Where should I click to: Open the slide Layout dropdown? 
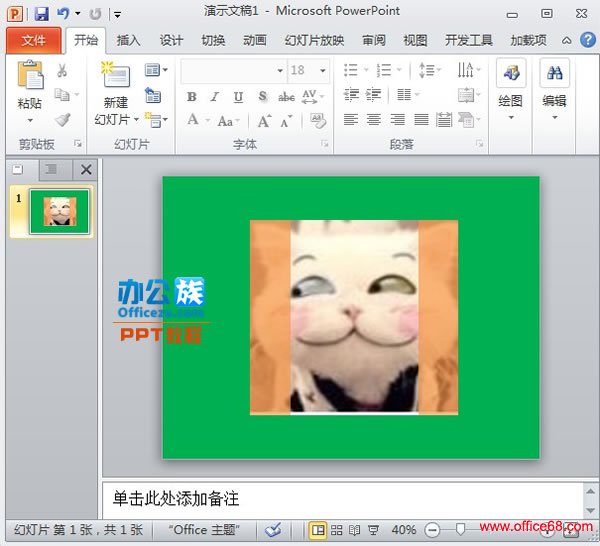click(156, 70)
